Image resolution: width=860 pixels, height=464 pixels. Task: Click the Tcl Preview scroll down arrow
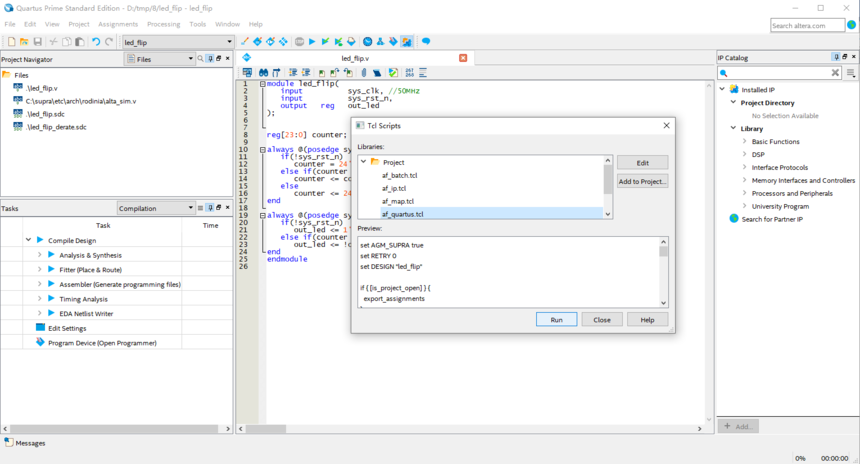tap(663, 303)
